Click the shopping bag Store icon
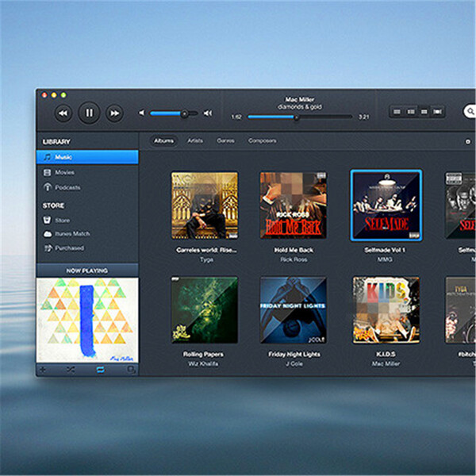476x476 pixels. pyautogui.click(x=47, y=220)
